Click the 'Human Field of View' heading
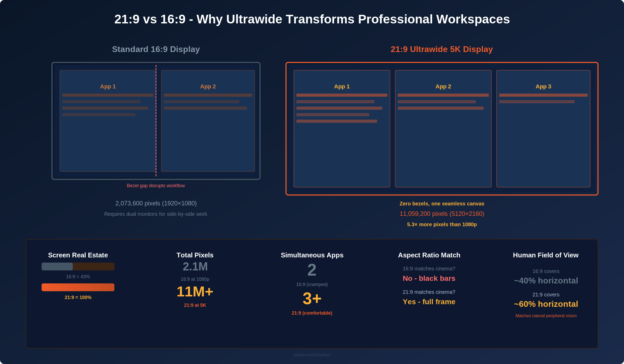 546,255
